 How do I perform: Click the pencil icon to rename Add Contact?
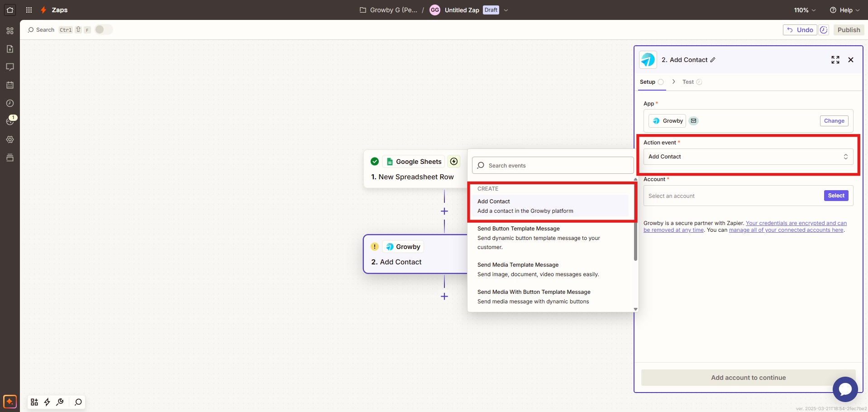click(713, 60)
